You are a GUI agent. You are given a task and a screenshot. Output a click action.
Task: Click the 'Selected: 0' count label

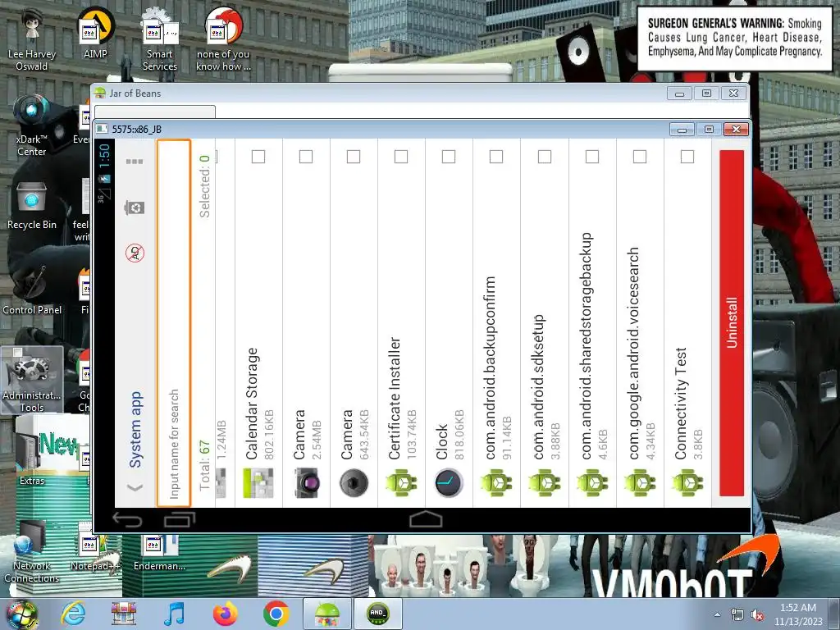coord(204,187)
